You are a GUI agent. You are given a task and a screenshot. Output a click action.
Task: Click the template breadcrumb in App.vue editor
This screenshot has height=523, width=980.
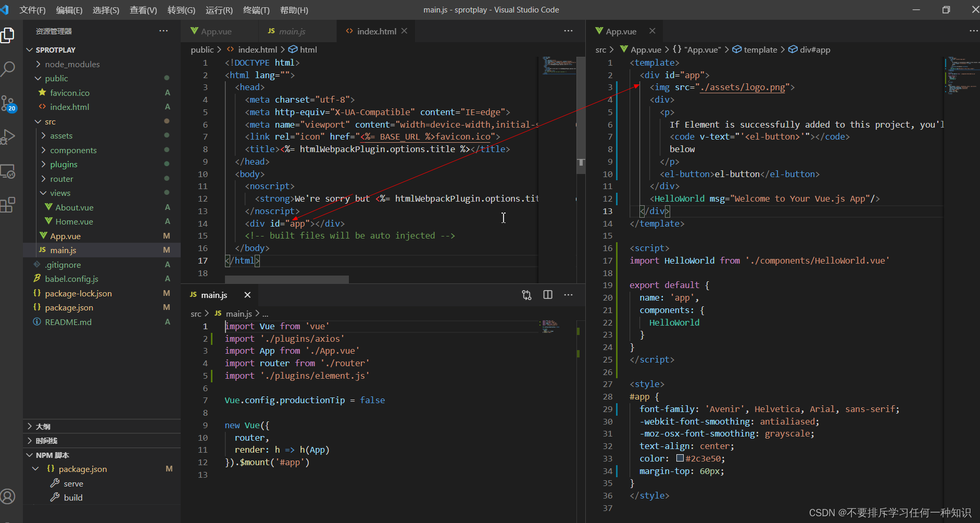click(760, 49)
